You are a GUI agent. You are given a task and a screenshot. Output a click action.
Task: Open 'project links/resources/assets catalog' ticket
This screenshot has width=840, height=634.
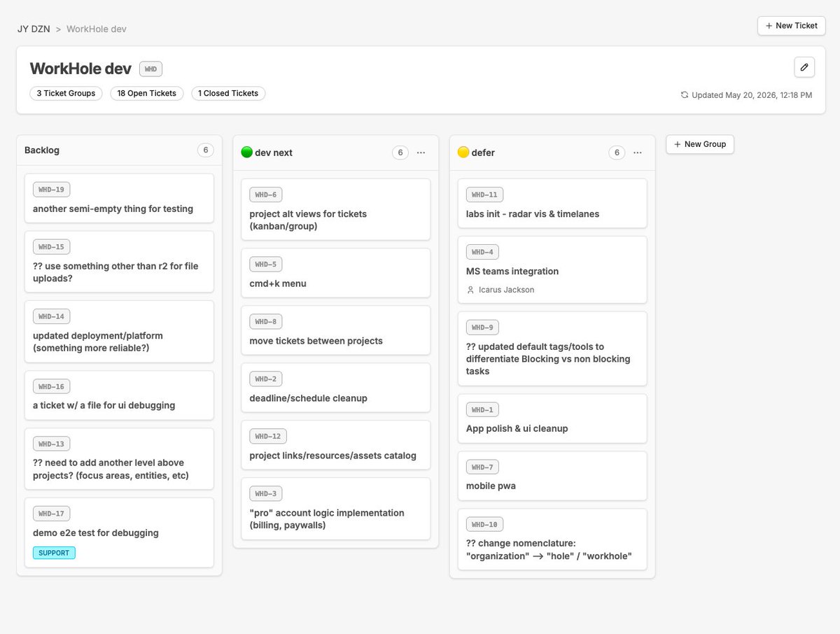(x=335, y=445)
